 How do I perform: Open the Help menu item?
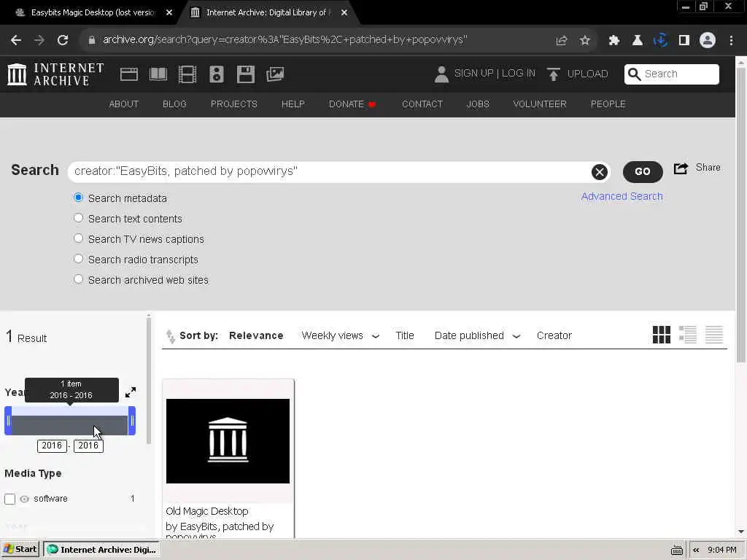click(293, 104)
